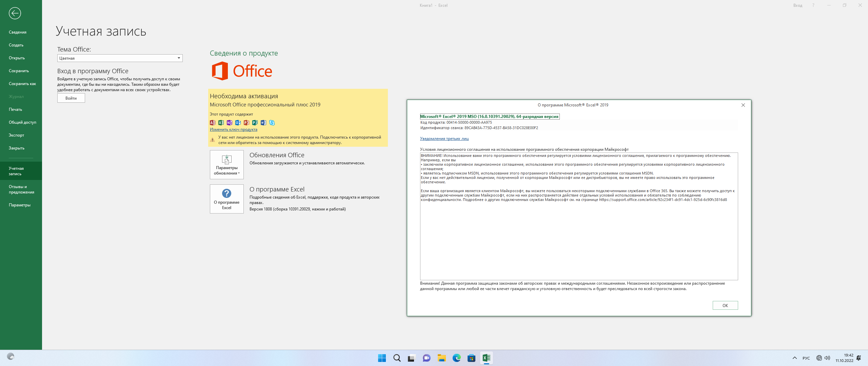This screenshot has height=366, width=868.
Task: Click the Publisher icon in product contents
Action: click(255, 123)
